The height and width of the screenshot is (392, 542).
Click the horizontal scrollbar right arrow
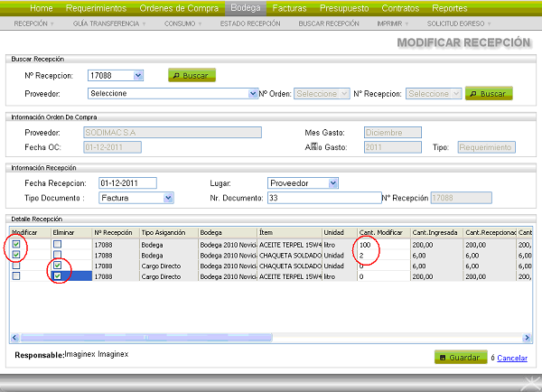pos(527,338)
